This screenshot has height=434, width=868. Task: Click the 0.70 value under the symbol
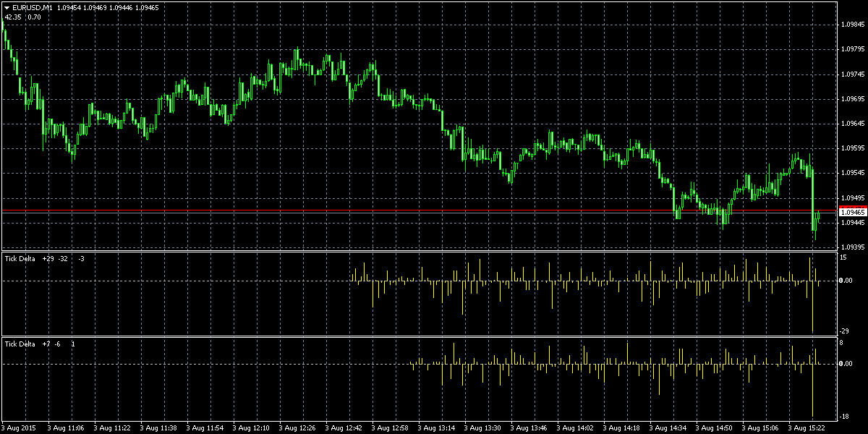34,17
